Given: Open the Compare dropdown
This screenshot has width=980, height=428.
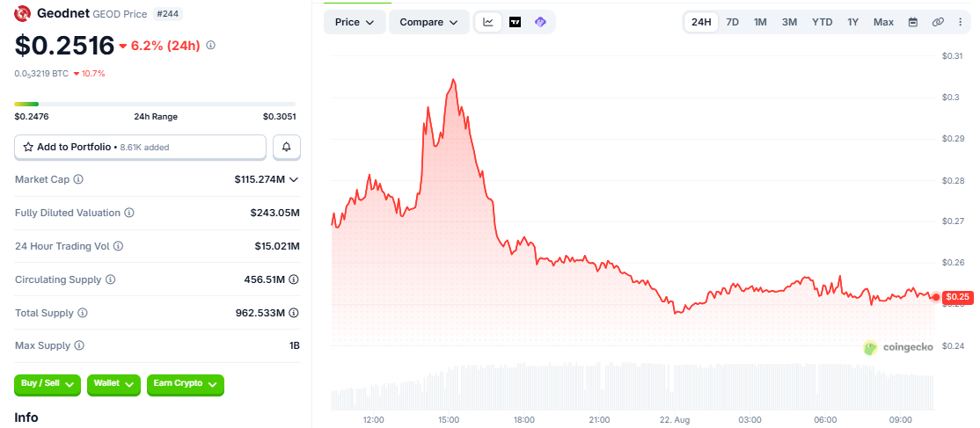Looking at the screenshot, I should [x=429, y=22].
